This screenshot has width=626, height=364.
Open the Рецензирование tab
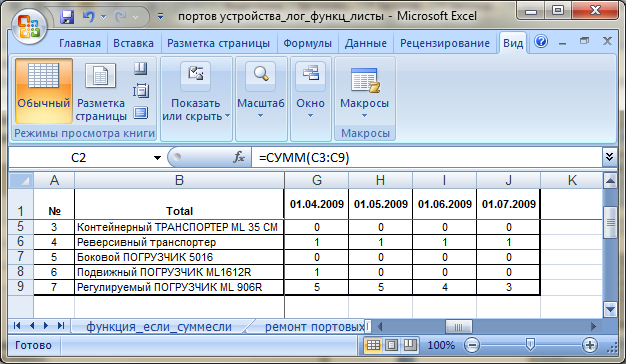445,43
